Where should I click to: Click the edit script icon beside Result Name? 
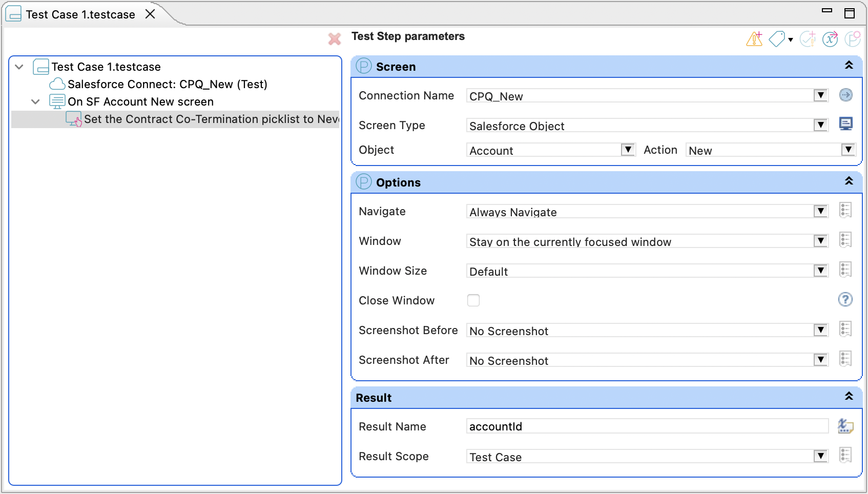pyautogui.click(x=845, y=425)
